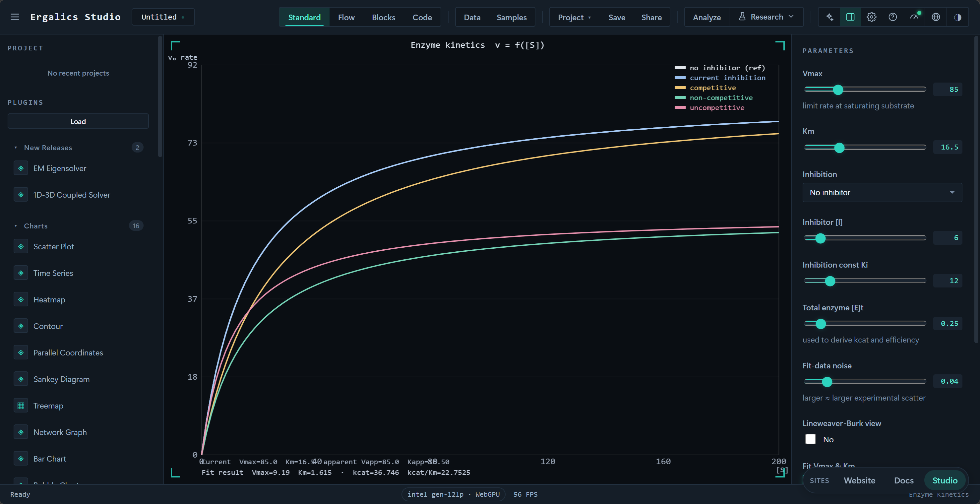
Task: Toggle the dark/light theme contrast icon
Action: (958, 17)
